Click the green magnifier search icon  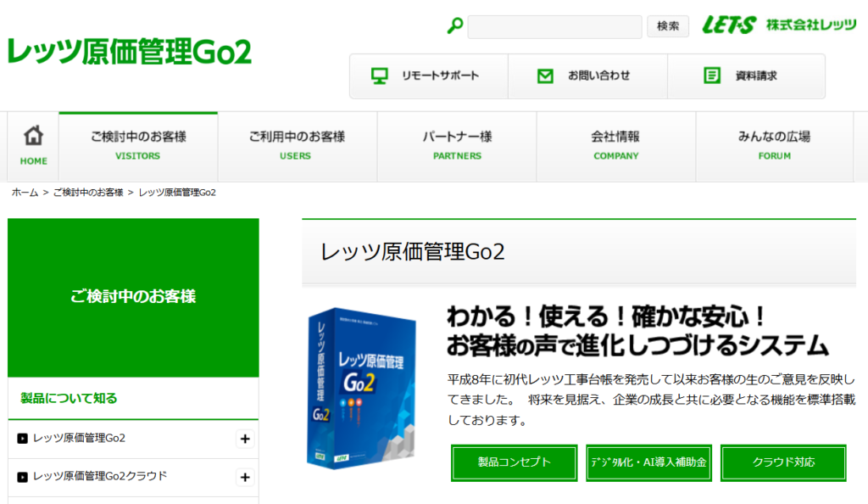(x=455, y=25)
